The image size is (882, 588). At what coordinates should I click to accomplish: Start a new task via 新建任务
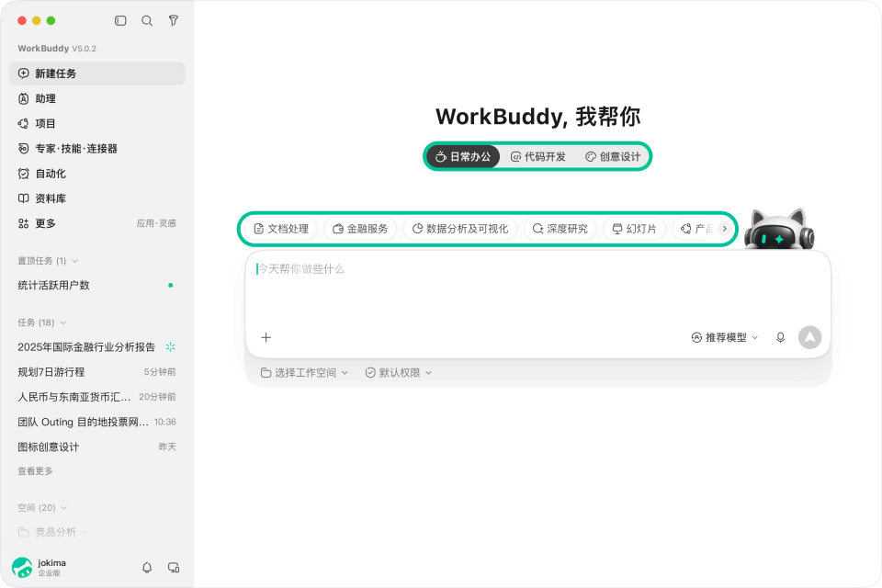point(96,73)
